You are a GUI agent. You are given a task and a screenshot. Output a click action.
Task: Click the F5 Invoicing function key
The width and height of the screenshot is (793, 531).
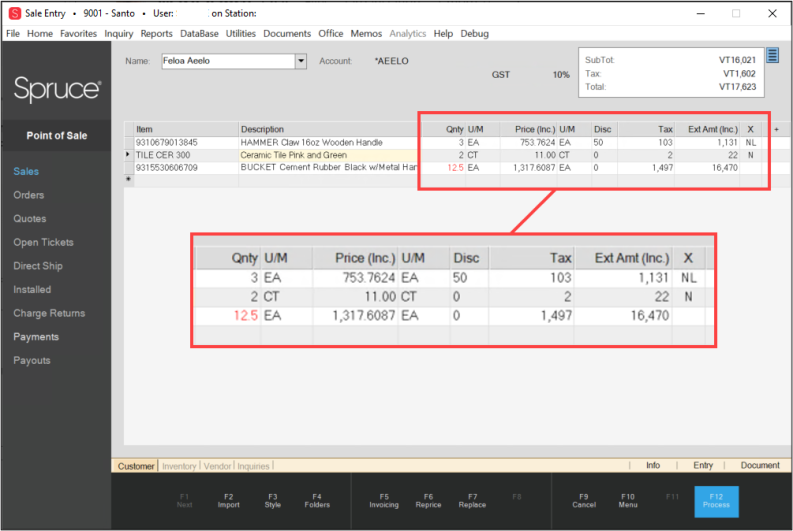pos(384,501)
